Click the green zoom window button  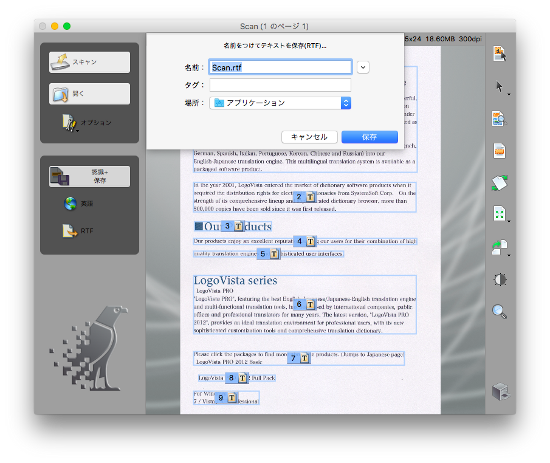tap(67, 26)
